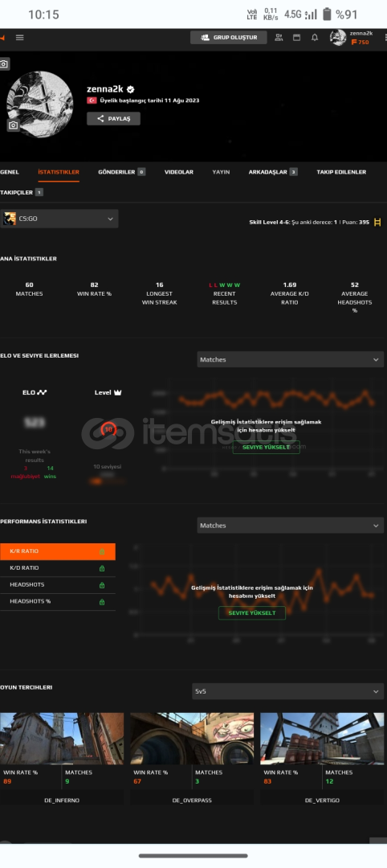The width and height of the screenshot is (387, 868).
Task: Open the calendar/window icon in header
Action: click(x=296, y=38)
